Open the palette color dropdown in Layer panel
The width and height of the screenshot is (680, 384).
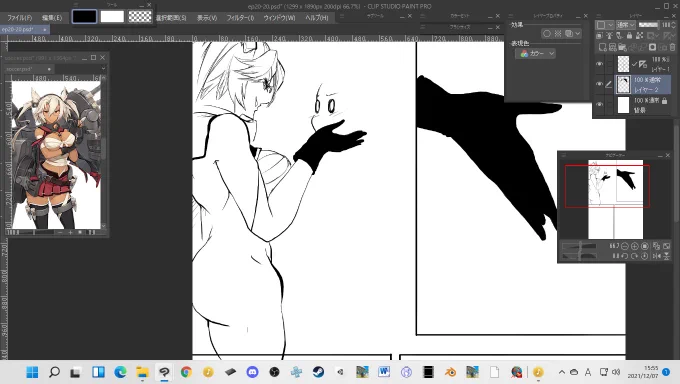click(x=605, y=25)
